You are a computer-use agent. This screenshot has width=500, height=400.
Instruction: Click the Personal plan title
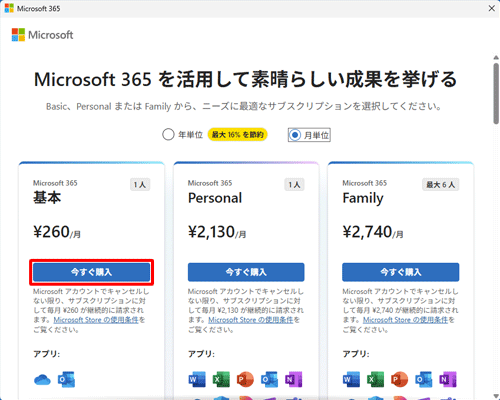pos(215,198)
